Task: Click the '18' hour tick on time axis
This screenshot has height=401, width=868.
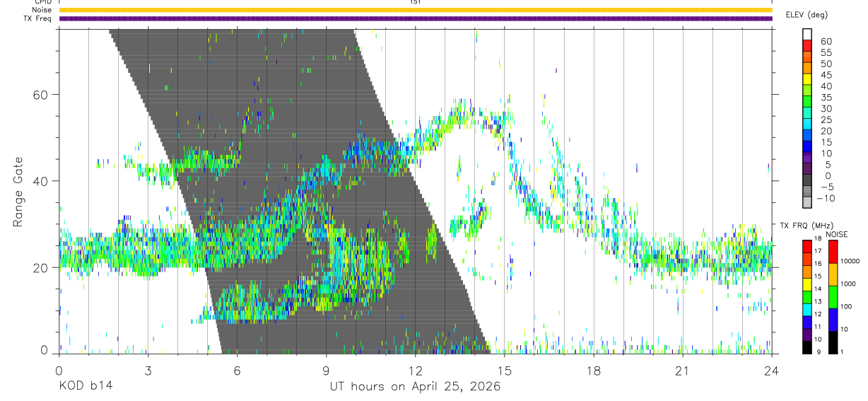Action: click(x=594, y=371)
